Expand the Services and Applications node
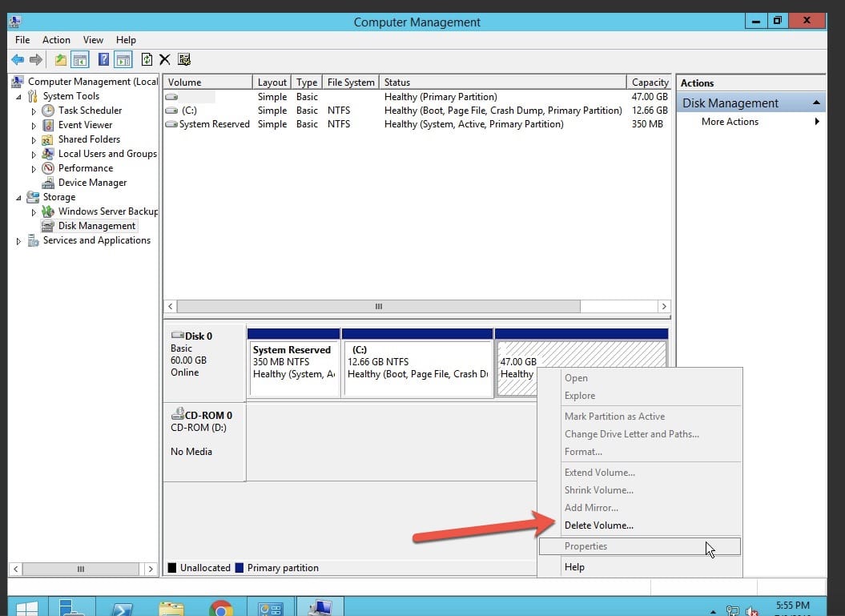Viewport: 845px width, 616px height. (x=19, y=240)
